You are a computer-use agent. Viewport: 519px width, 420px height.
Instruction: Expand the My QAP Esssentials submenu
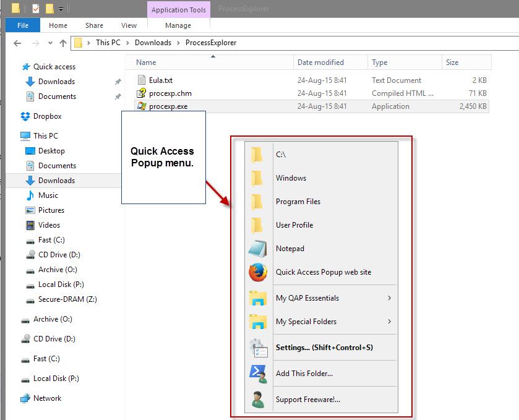click(321, 298)
